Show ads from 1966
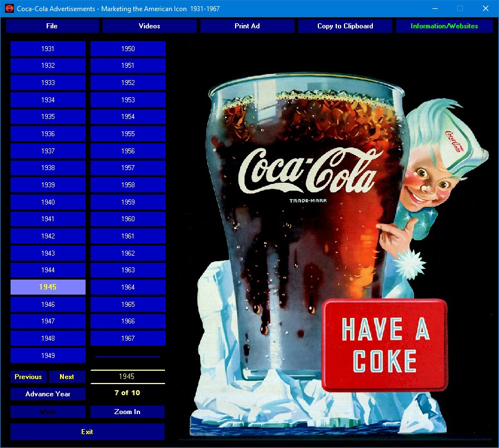The image size is (499, 448). pos(128,321)
